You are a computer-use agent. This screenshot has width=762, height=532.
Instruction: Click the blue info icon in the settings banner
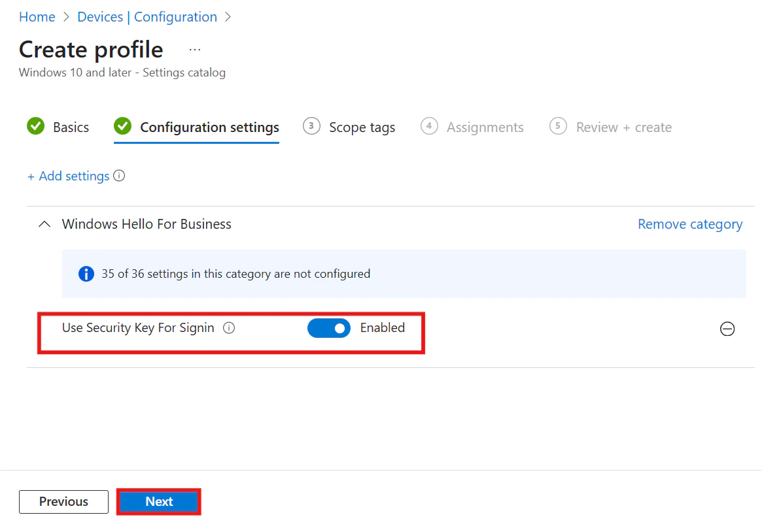pos(86,274)
